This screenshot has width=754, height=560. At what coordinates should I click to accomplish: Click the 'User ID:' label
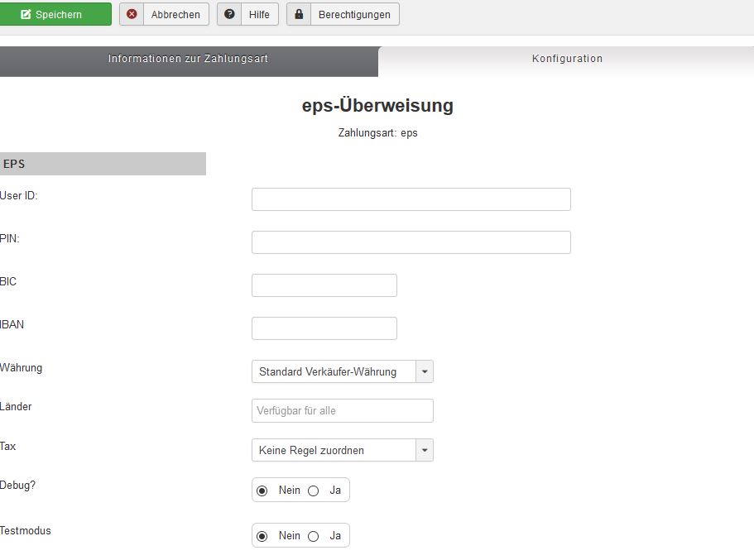[x=19, y=196]
